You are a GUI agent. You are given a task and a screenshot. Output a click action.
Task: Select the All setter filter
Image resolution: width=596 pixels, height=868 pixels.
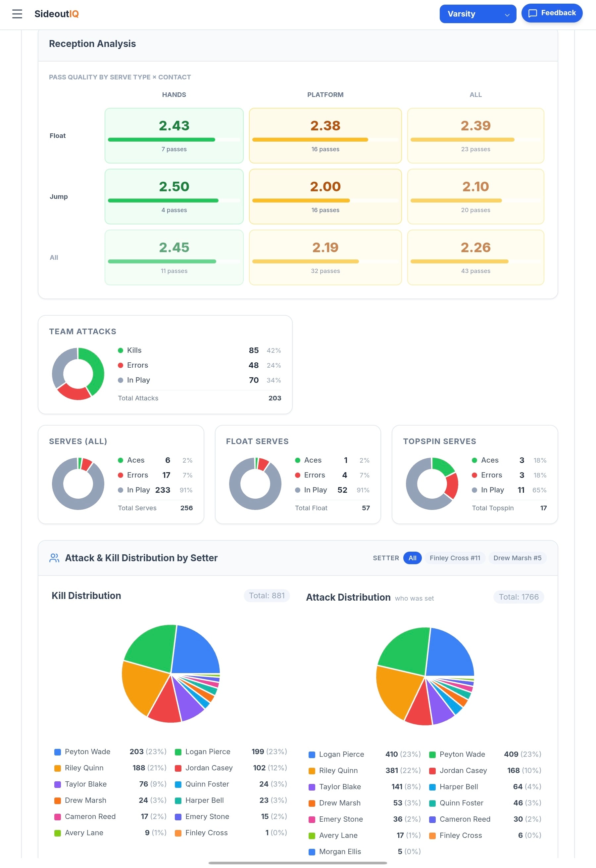point(412,558)
